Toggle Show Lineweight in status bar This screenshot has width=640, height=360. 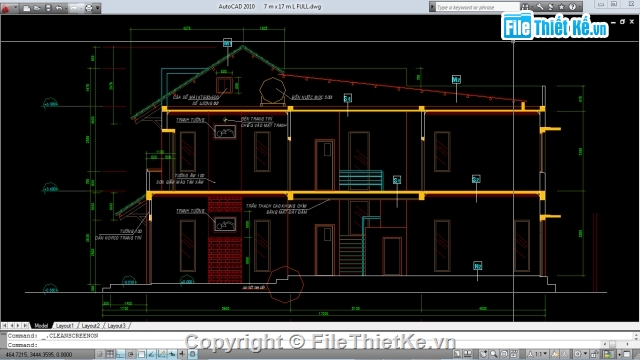(182, 354)
